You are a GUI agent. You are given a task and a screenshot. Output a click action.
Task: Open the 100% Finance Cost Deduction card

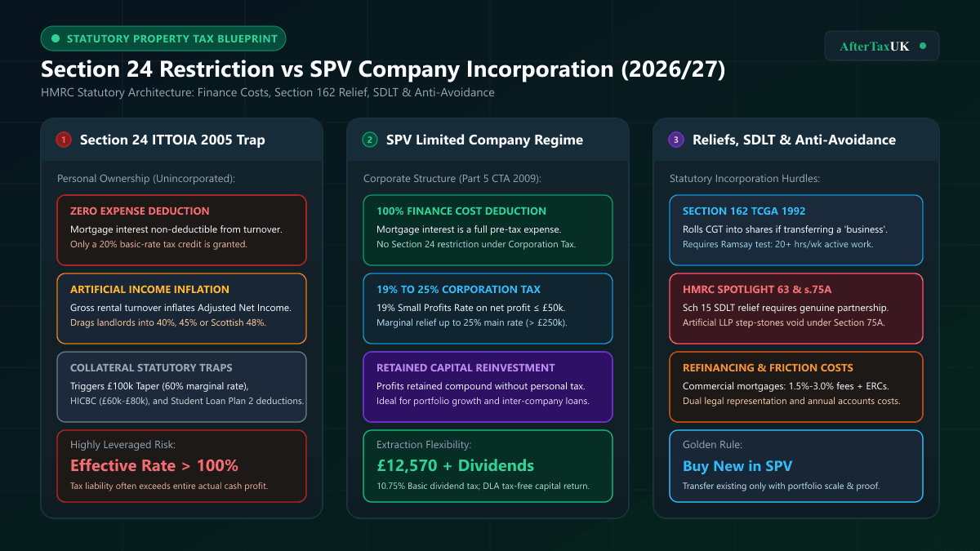point(488,230)
